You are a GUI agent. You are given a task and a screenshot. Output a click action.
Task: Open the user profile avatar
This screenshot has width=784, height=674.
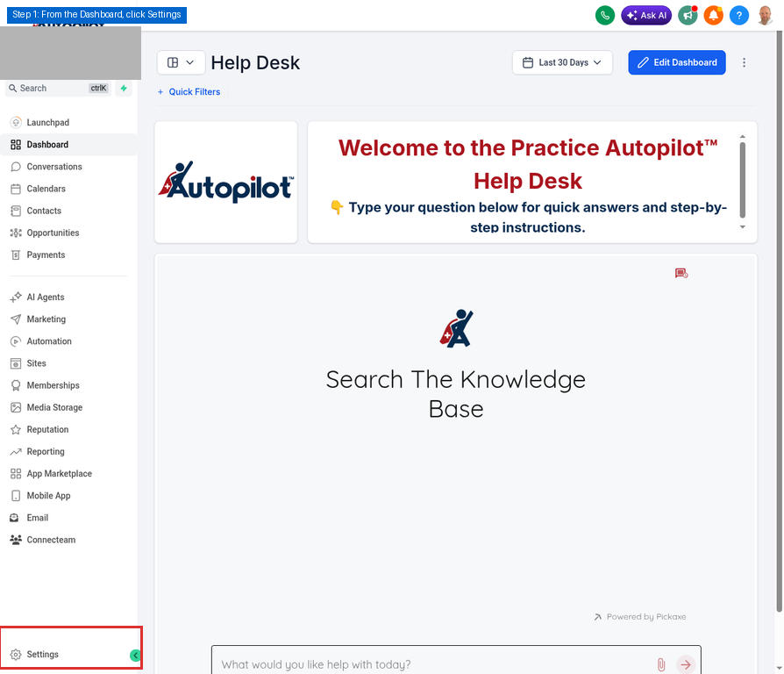[x=765, y=15]
